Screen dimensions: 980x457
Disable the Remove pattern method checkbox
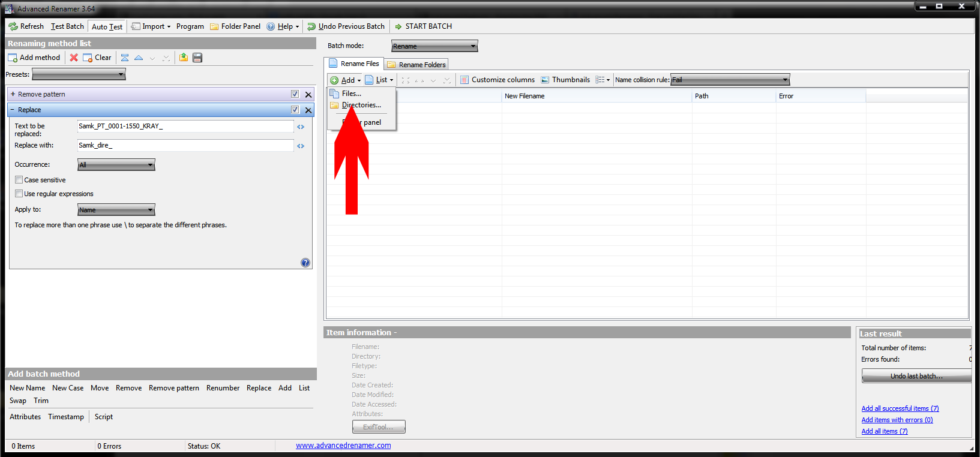[295, 94]
